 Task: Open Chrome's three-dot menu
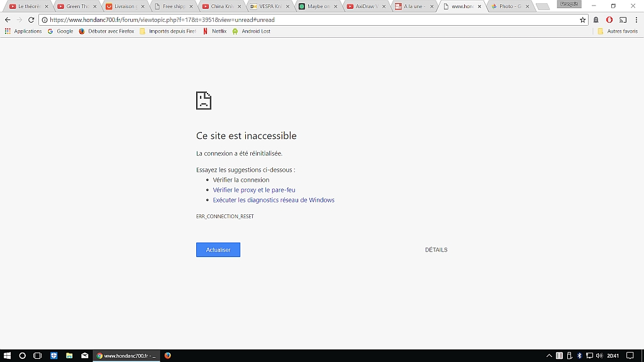(x=635, y=19)
